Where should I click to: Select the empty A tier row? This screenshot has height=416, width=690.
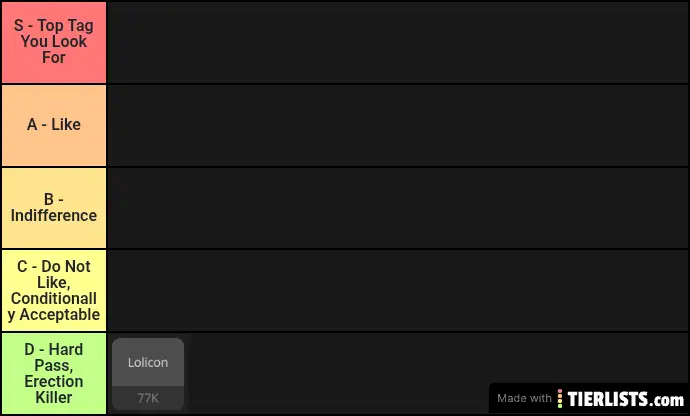click(x=398, y=125)
